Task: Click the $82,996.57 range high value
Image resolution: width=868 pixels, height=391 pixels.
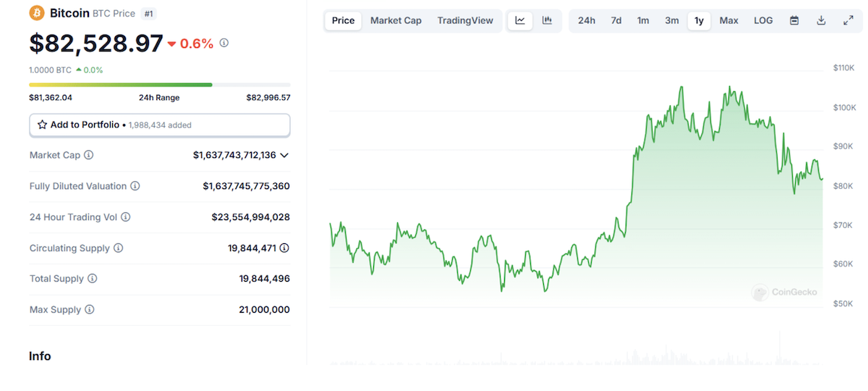Action: pyautogui.click(x=268, y=98)
